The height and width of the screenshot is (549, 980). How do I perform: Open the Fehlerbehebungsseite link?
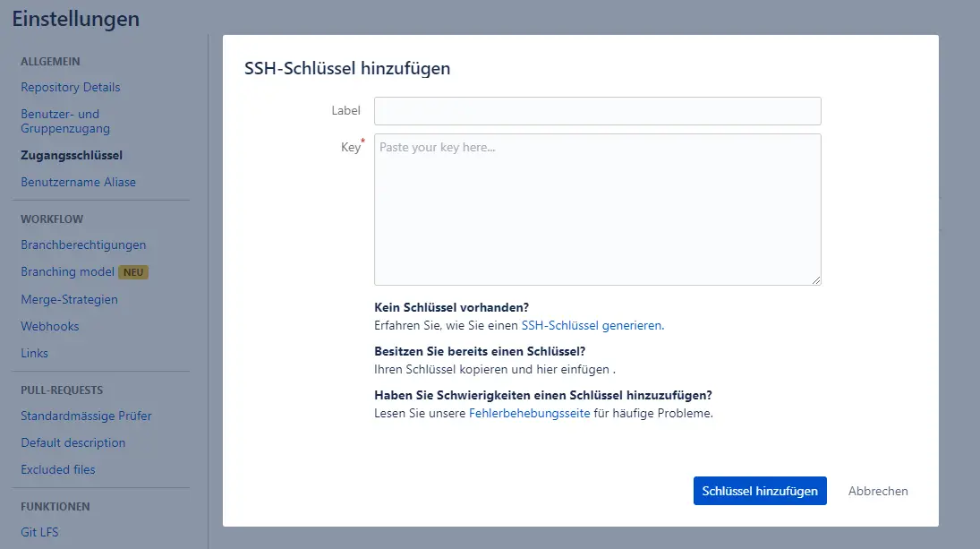tap(529, 413)
